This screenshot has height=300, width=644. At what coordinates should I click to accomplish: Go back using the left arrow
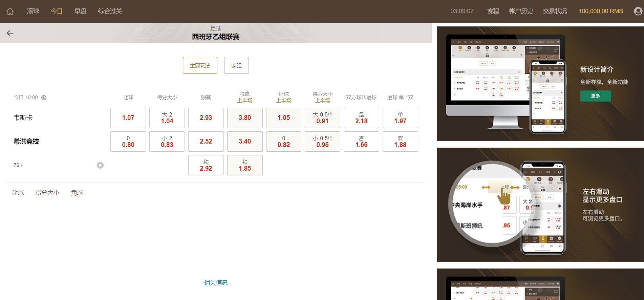coord(10,33)
